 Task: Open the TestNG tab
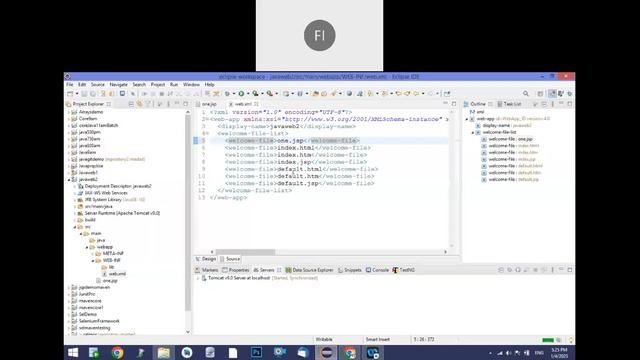click(404, 270)
